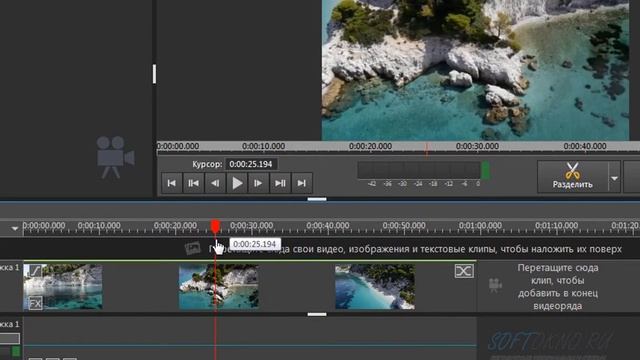
Task: Click the FX icon on first clip
Action: point(36,303)
